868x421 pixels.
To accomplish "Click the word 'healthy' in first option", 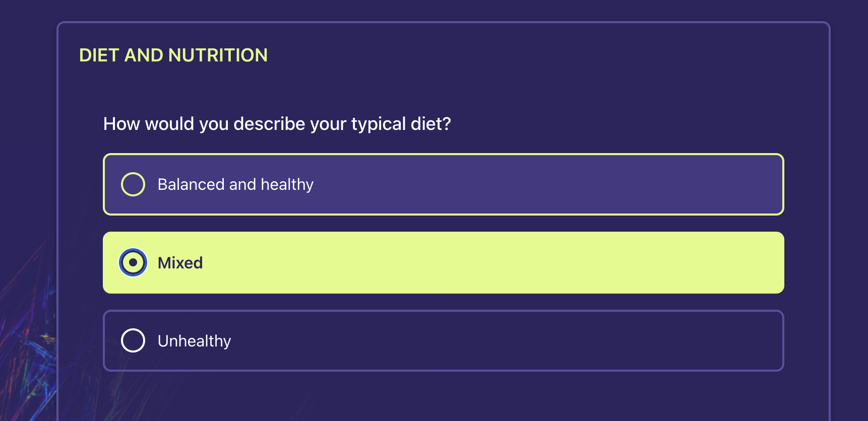I will point(287,184).
